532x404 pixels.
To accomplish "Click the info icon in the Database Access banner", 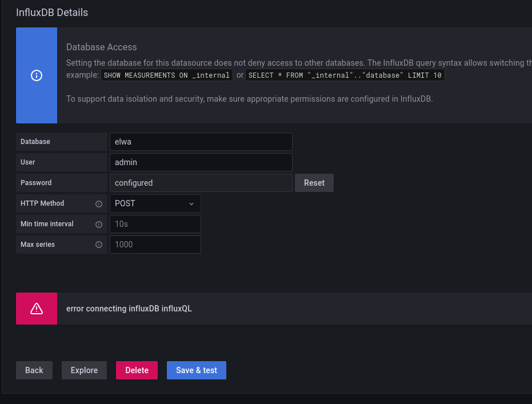I will [37, 75].
